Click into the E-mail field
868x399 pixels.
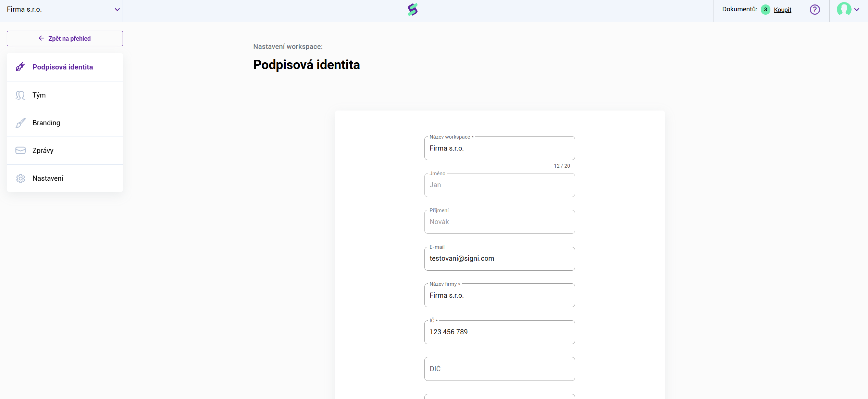click(x=499, y=259)
